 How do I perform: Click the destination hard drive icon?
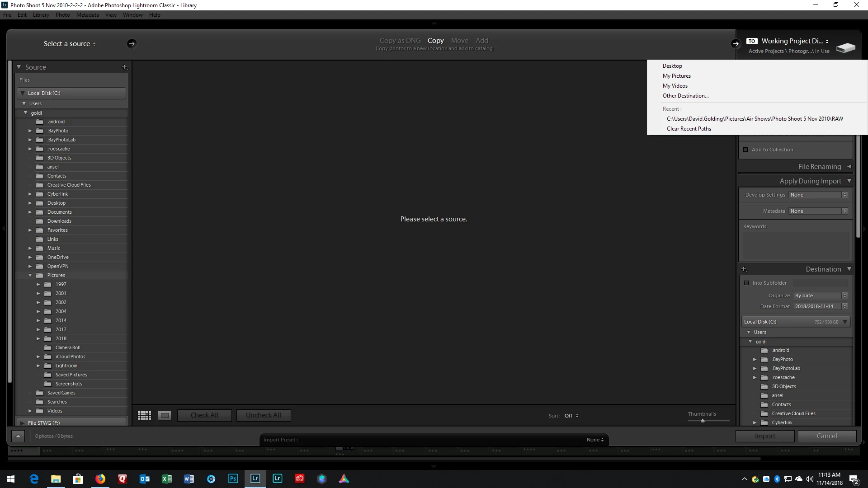coord(845,47)
